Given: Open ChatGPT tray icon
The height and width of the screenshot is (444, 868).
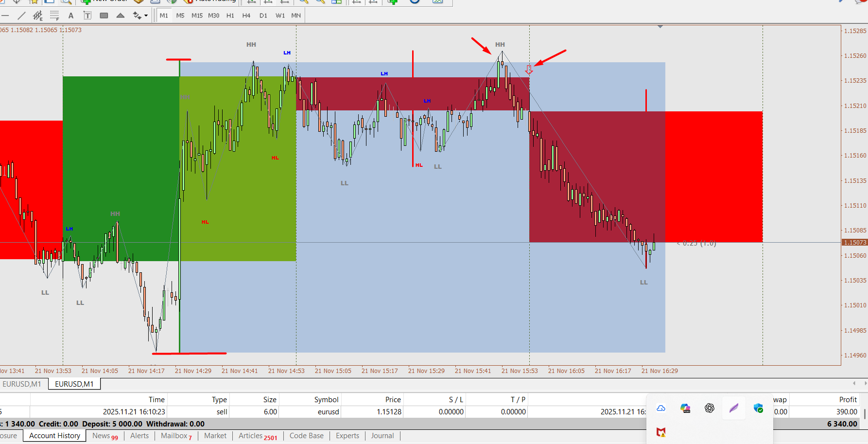Looking at the screenshot, I should point(710,408).
